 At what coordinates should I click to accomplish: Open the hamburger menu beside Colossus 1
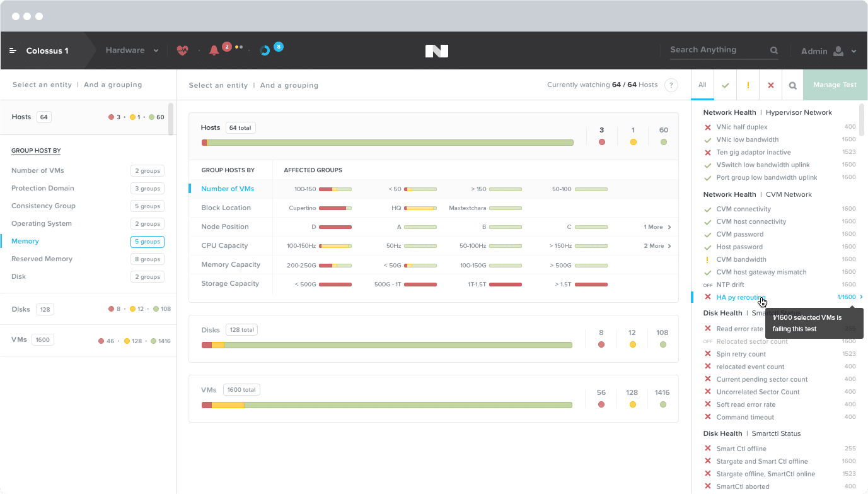pos(13,50)
